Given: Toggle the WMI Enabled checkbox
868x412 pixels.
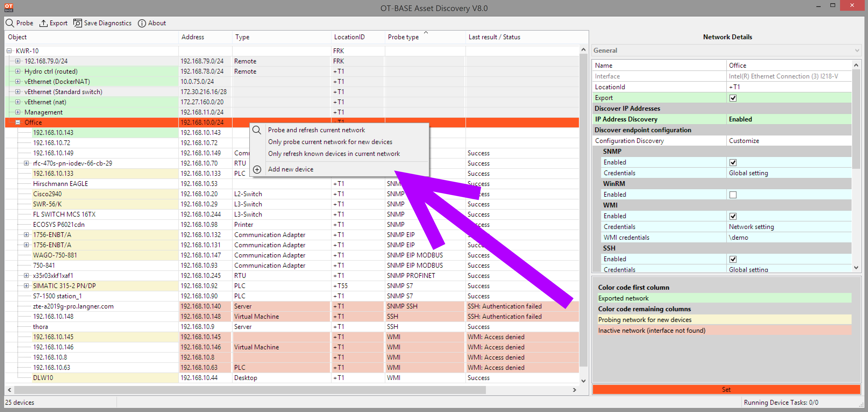Looking at the screenshot, I should click(733, 216).
